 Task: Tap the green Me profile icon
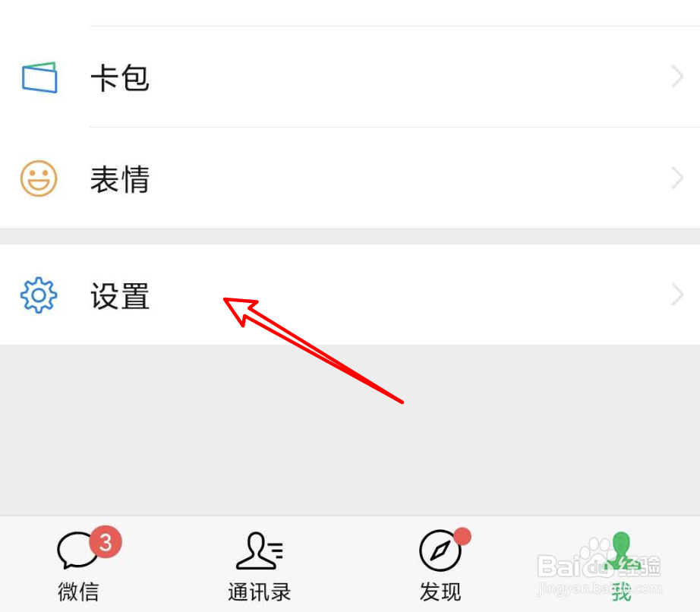pyautogui.click(x=621, y=550)
